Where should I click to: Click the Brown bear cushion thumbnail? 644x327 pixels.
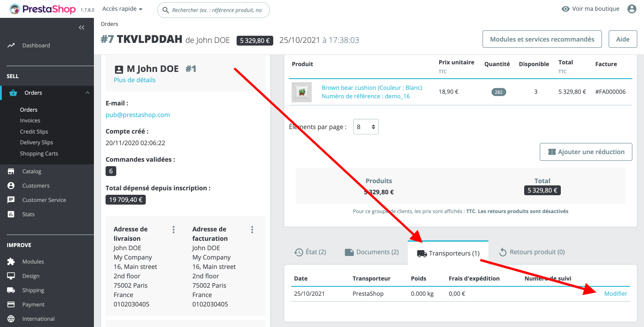[x=302, y=92]
